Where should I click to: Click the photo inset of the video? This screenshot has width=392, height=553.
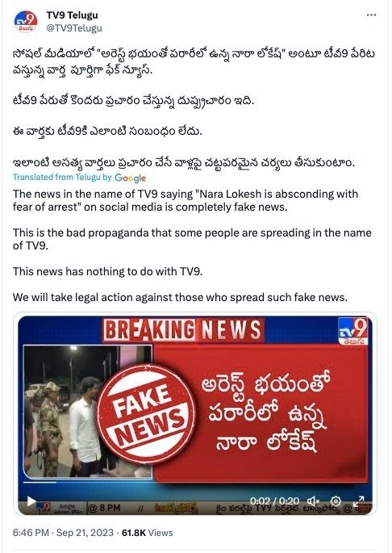tap(88, 411)
